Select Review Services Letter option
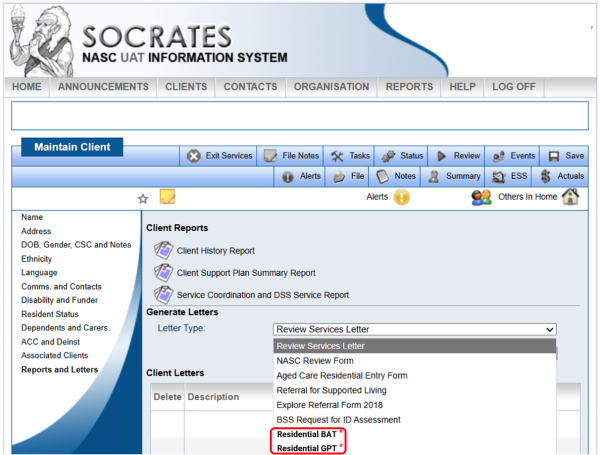 415,346
